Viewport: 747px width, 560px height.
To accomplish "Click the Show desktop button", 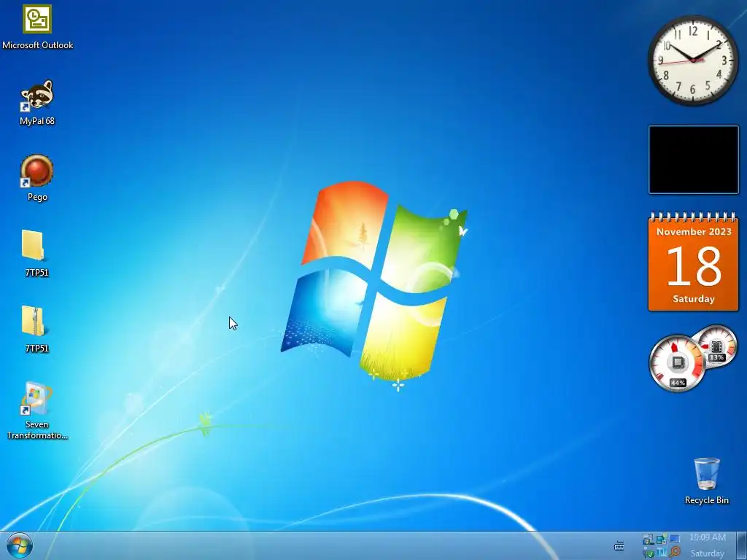I will tap(742, 545).
